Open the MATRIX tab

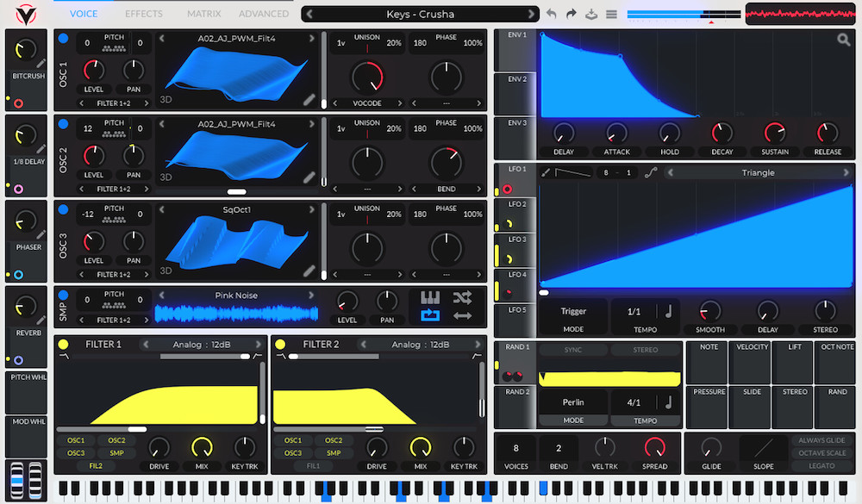(203, 14)
